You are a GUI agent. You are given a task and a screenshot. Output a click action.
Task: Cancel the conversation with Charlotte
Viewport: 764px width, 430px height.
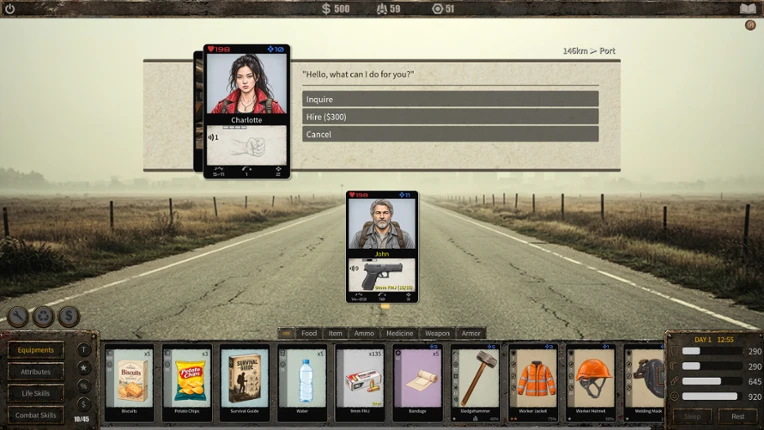450,134
